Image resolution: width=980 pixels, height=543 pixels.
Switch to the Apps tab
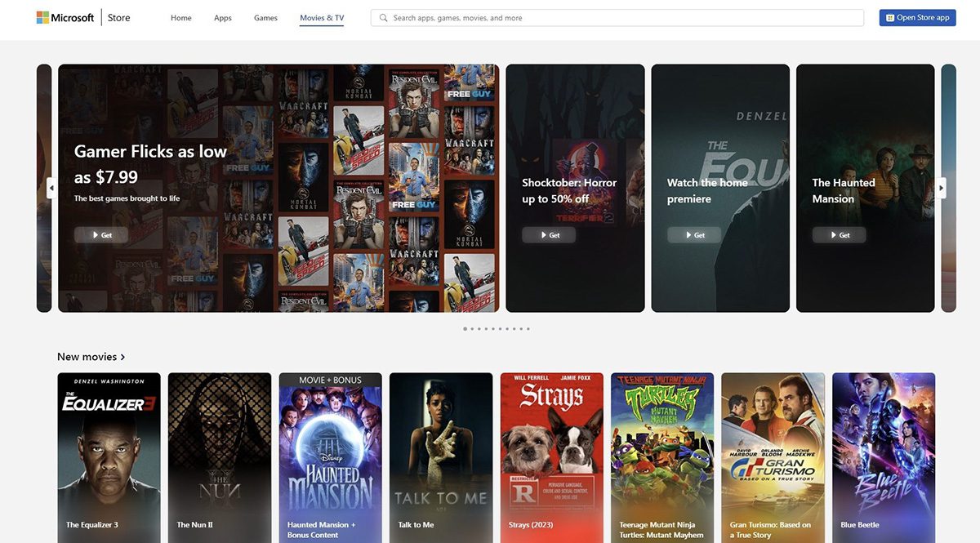(223, 18)
